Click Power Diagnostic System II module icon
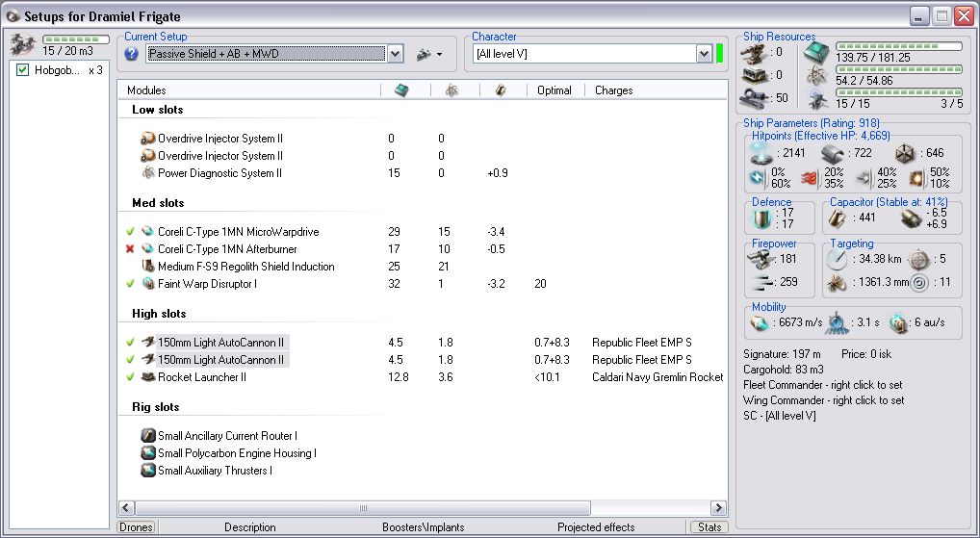980x538 pixels. pos(147,173)
